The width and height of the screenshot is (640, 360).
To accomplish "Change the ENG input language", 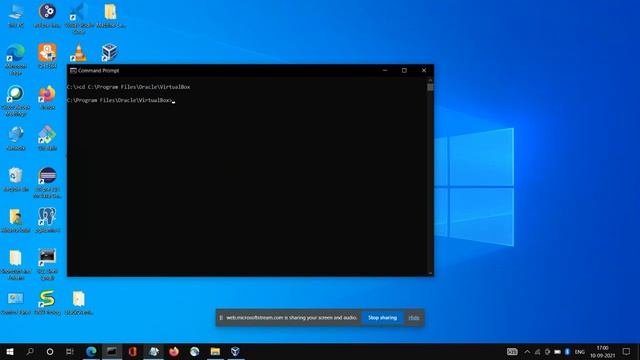I will click(x=580, y=352).
